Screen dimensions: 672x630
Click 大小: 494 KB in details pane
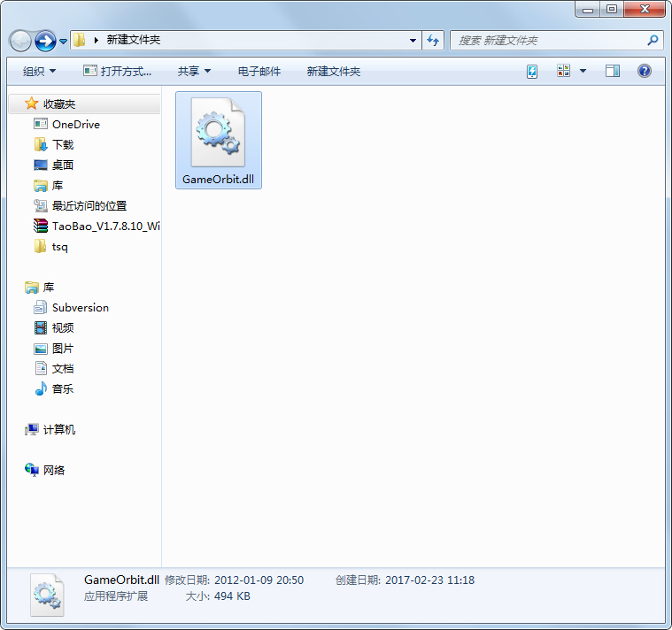coord(218,596)
